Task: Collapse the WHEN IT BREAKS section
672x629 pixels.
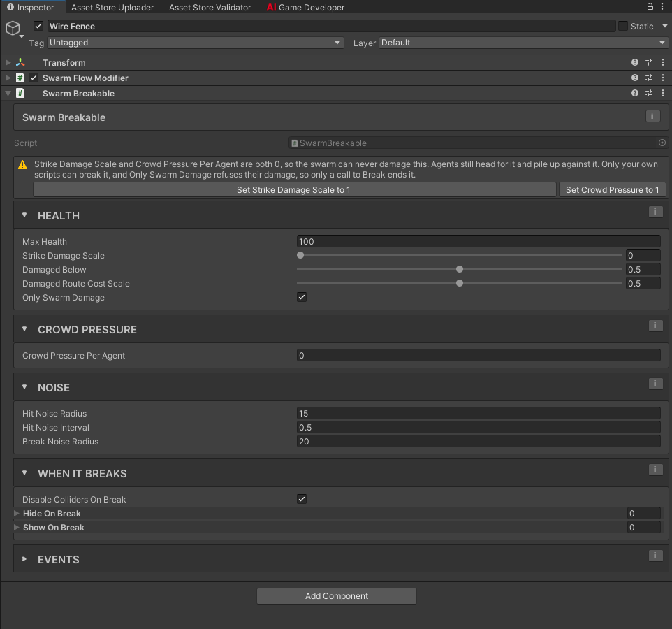Action: click(x=24, y=473)
